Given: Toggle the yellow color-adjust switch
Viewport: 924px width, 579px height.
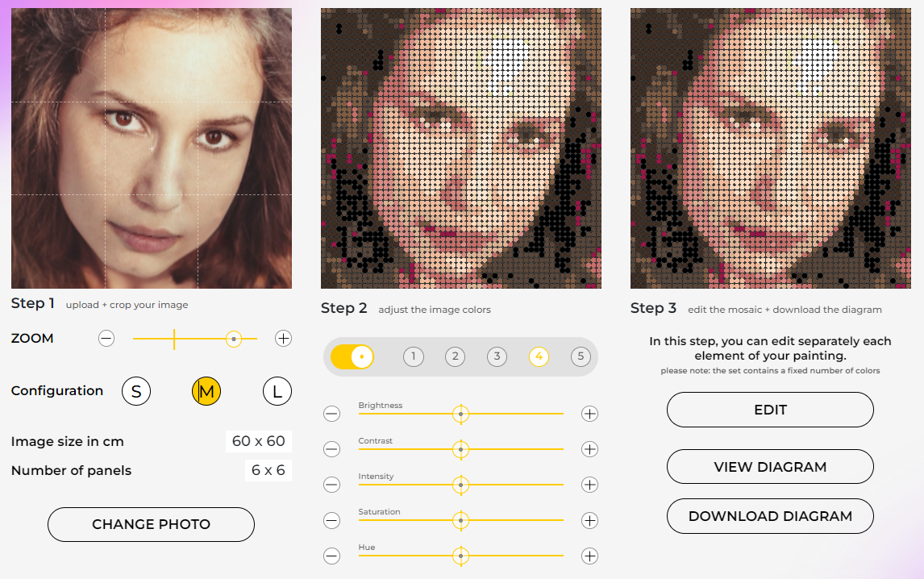Looking at the screenshot, I should pyautogui.click(x=352, y=356).
